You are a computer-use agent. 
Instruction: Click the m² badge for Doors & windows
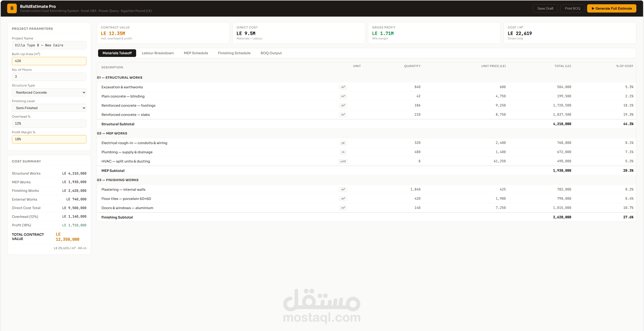[343, 208]
